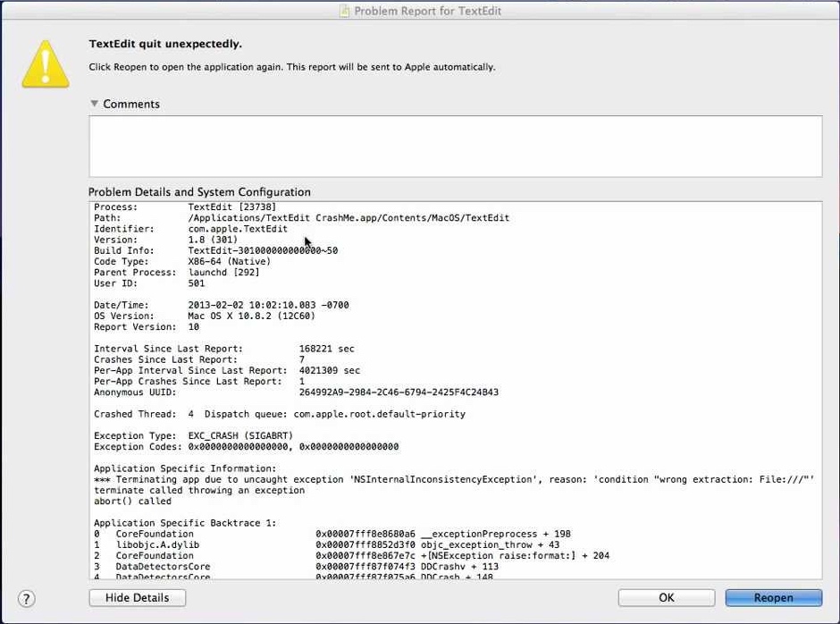
Task: Click the 'terminate called throwing an exception' line
Action: click(199, 491)
